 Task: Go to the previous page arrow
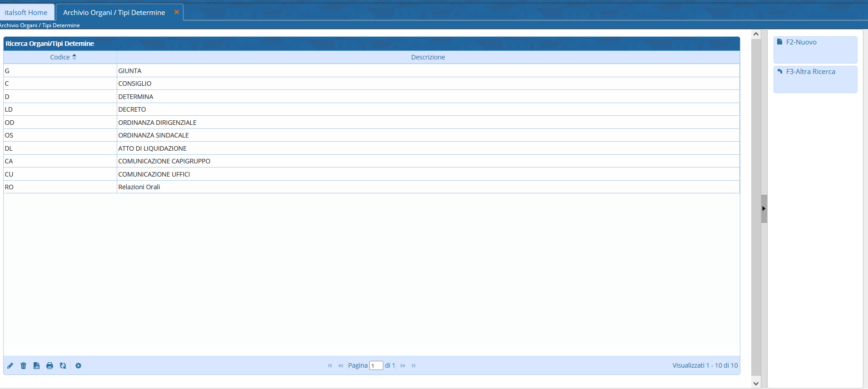click(340, 366)
